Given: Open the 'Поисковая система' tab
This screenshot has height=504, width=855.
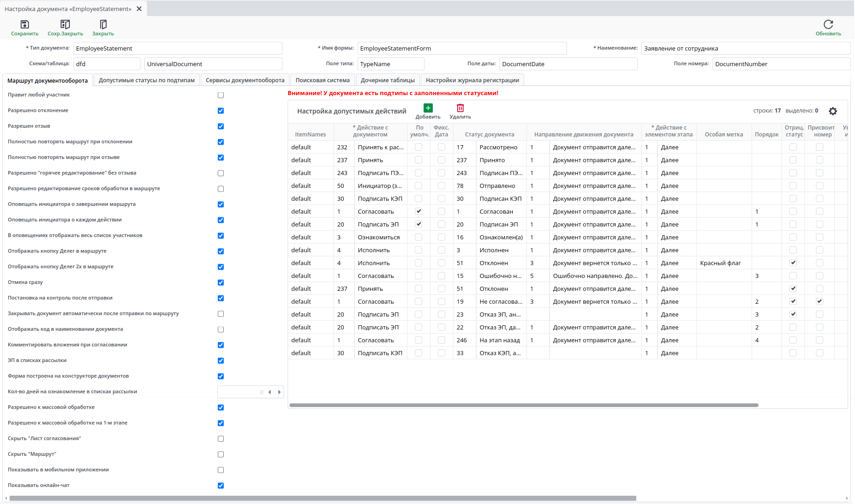Looking at the screenshot, I should point(323,80).
